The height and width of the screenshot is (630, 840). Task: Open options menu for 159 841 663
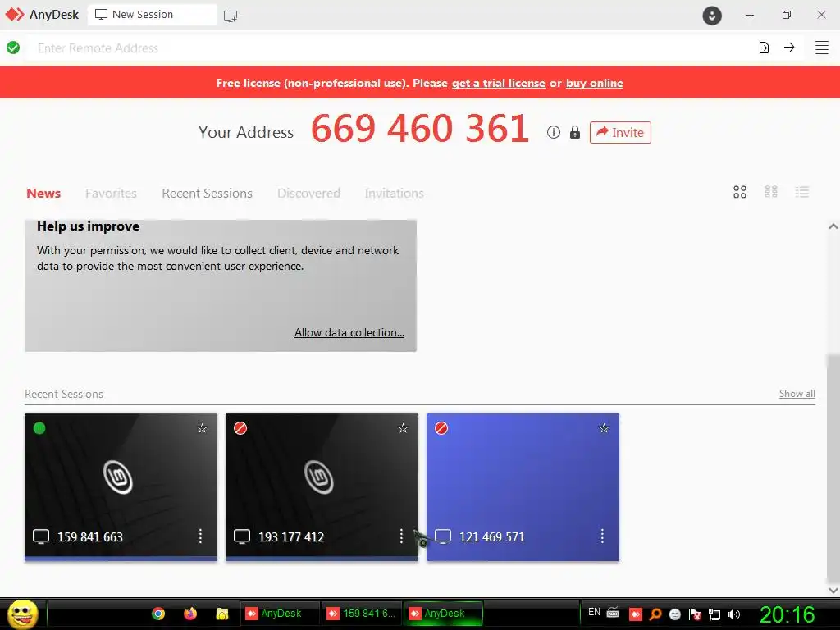200,536
